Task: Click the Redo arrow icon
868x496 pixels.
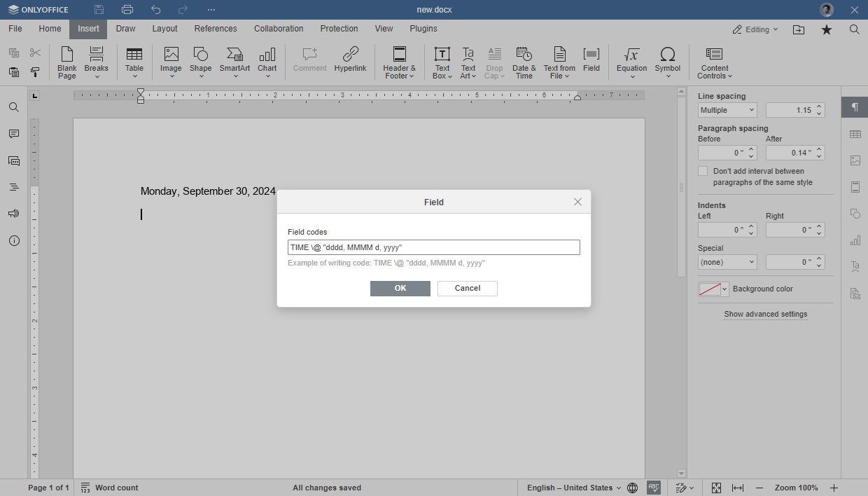Action: point(183,10)
